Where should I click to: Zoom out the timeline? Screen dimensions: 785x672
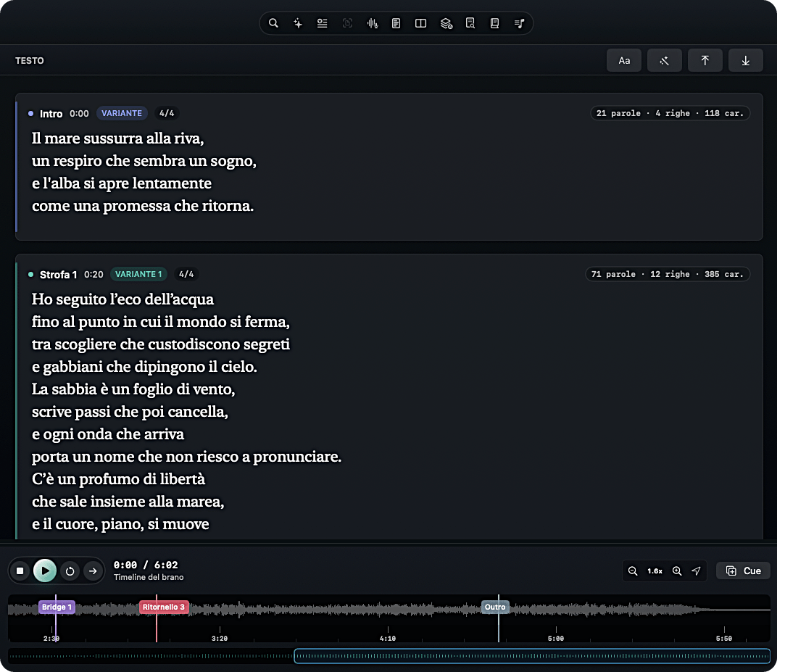pyautogui.click(x=633, y=571)
